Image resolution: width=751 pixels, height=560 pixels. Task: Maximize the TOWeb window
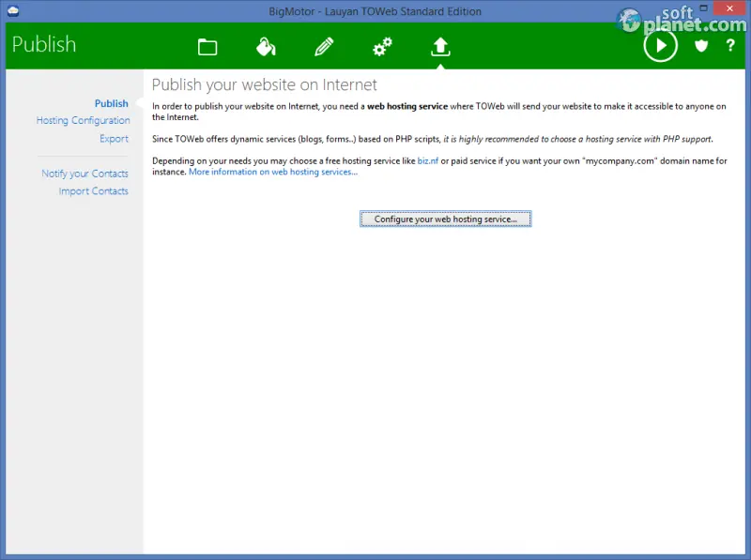pyautogui.click(x=703, y=8)
